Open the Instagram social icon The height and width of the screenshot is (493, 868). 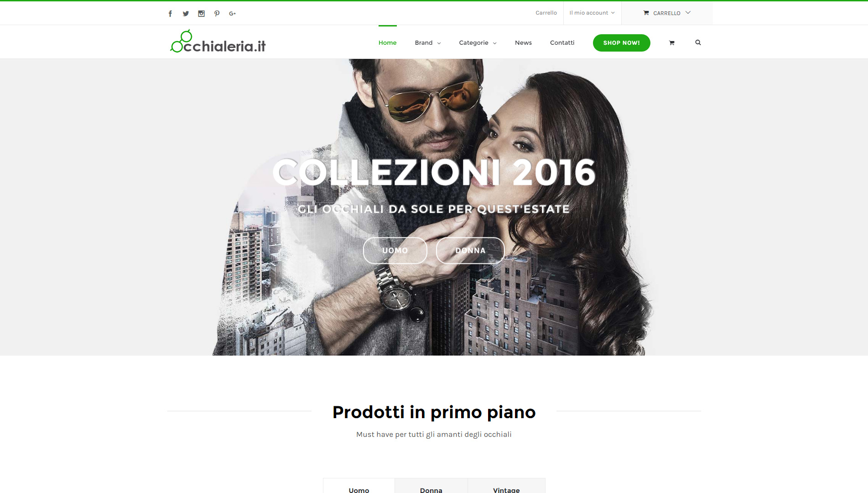tap(201, 14)
